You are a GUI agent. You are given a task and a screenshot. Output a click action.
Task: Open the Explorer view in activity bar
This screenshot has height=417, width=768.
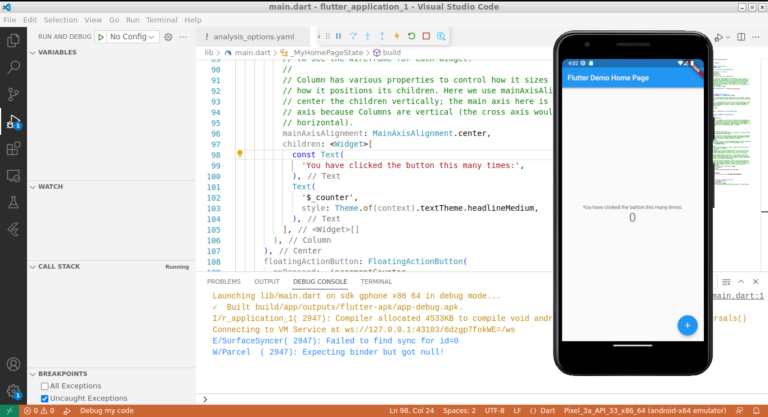click(x=13, y=40)
